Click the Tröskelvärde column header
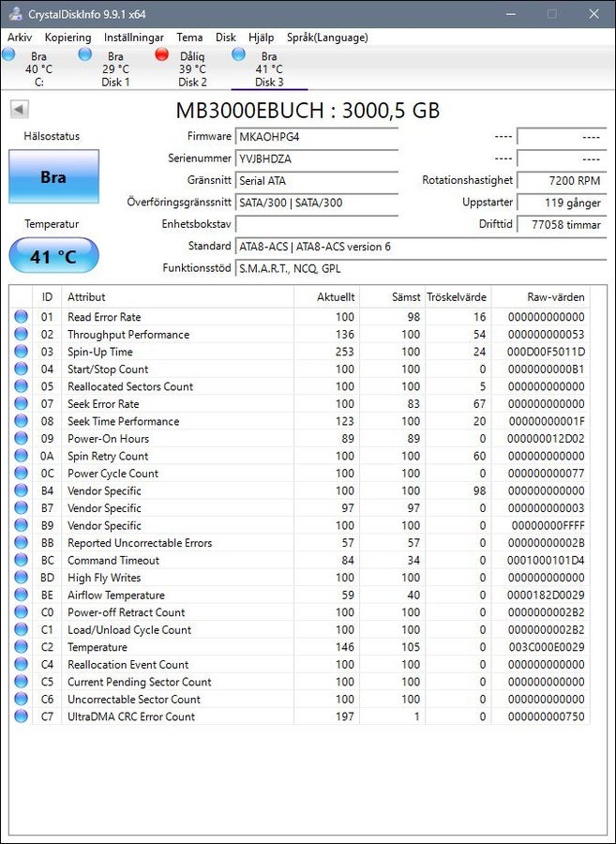 (458, 297)
